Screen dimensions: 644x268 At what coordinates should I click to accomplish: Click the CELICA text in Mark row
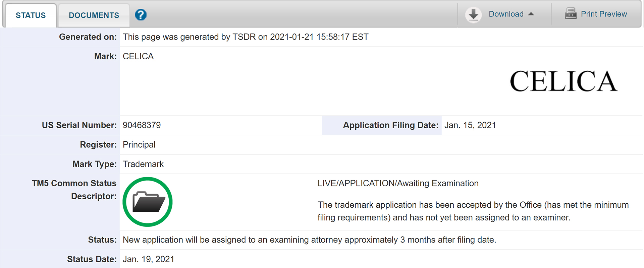[x=138, y=56]
